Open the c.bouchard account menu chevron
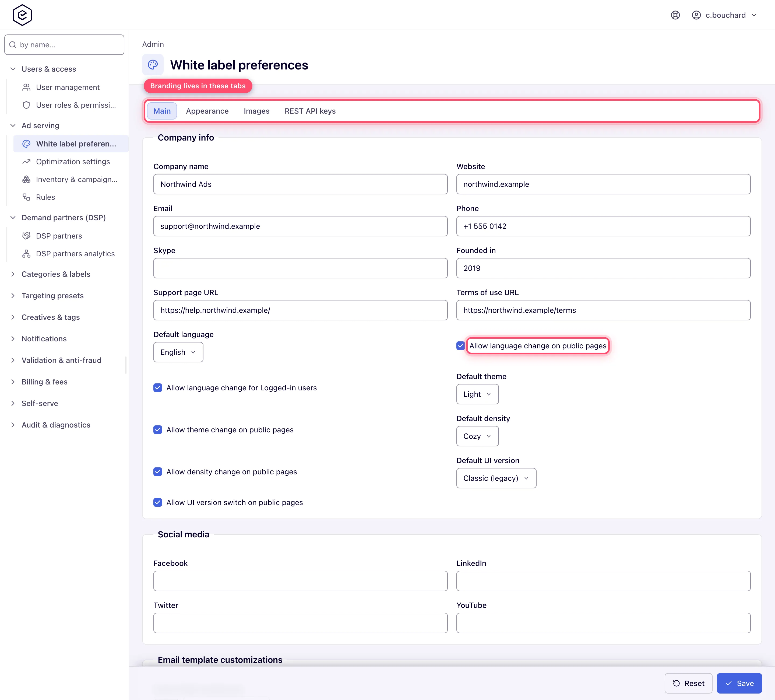 [x=754, y=15]
